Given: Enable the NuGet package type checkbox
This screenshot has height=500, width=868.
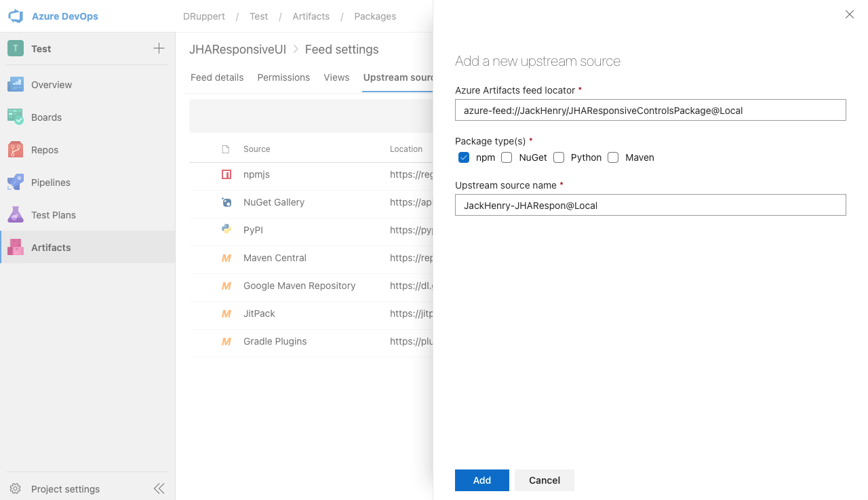Looking at the screenshot, I should [507, 157].
